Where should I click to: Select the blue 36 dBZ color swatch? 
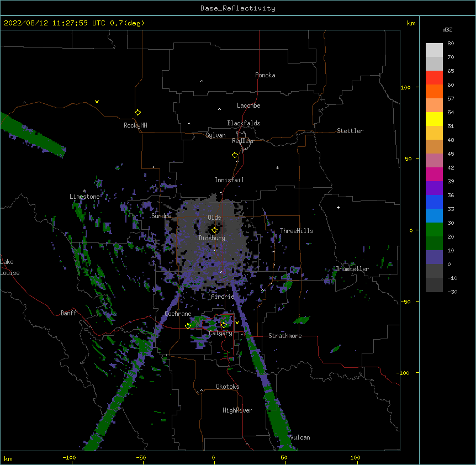[434, 202]
